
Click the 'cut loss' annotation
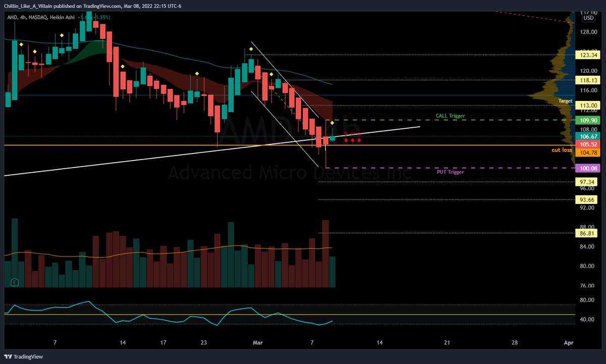pyautogui.click(x=562, y=150)
